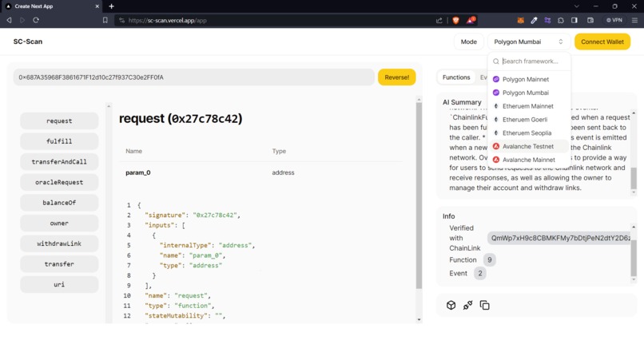The image size is (644, 340).
Task: Select Polygon Mainnet from the list
Action: (x=529, y=79)
